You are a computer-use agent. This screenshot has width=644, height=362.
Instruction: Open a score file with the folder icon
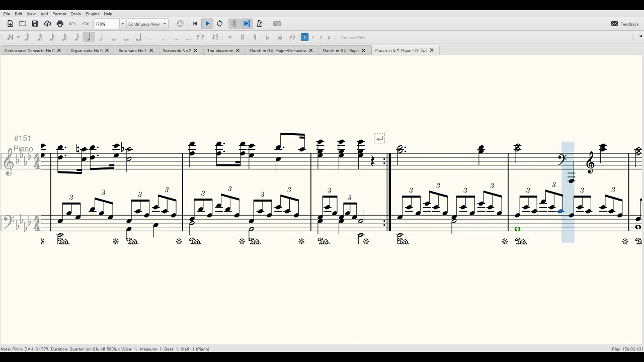tap(23, 24)
